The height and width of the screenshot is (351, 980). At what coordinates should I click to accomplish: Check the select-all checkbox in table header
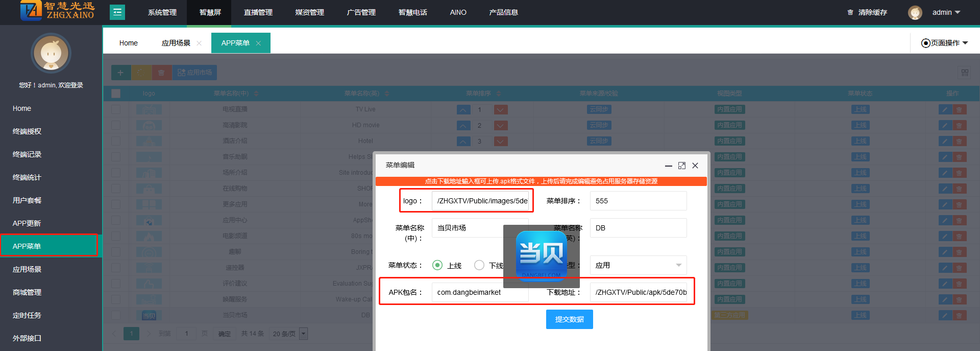point(116,93)
